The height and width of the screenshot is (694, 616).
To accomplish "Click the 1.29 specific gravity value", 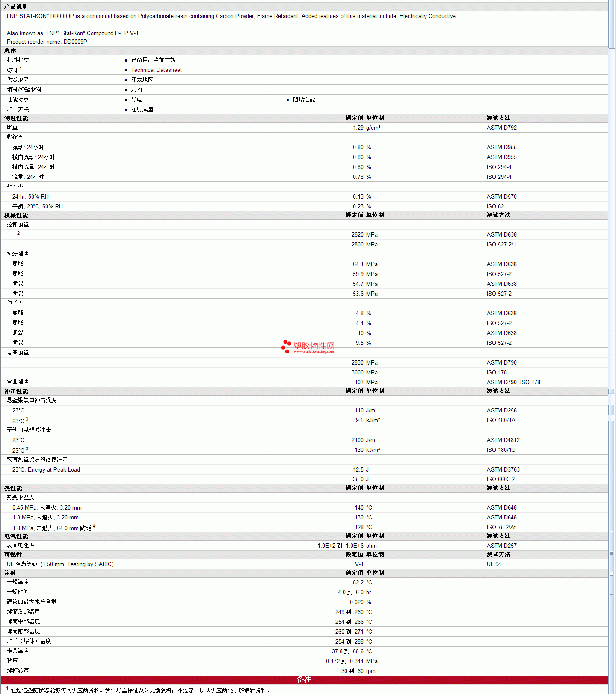I will coord(358,128).
